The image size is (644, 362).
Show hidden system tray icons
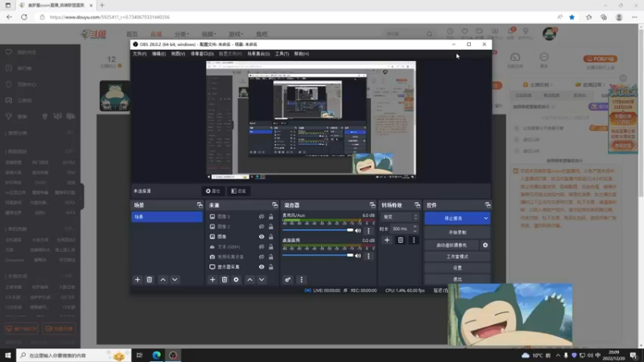pyautogui.click(x=558, y=355)
